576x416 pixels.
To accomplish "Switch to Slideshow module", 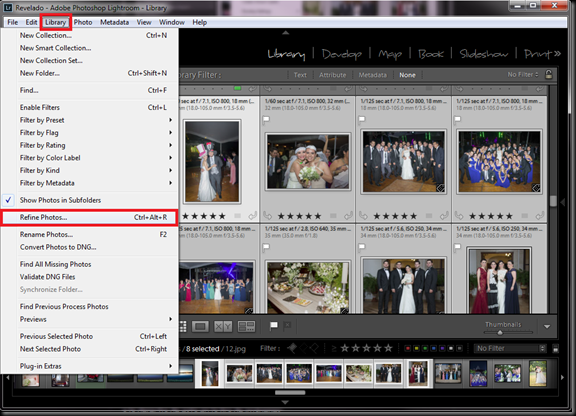I will [x=483, y=54].
